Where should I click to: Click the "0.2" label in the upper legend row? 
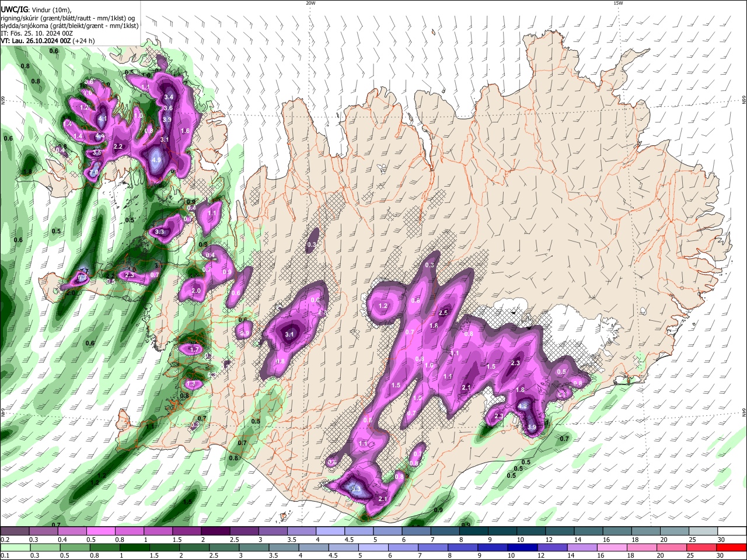click(4, 540)
